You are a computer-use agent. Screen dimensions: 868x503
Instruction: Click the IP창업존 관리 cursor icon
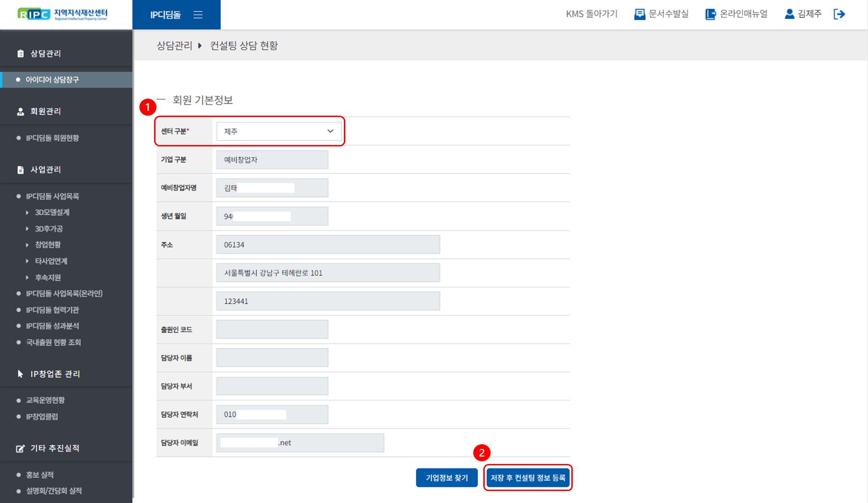click(x=21, y=374)
